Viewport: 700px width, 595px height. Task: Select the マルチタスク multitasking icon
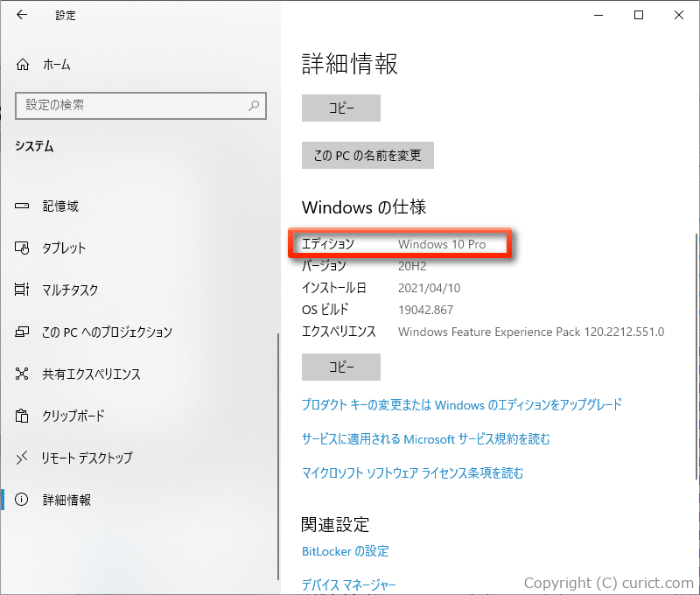(22, 290)
